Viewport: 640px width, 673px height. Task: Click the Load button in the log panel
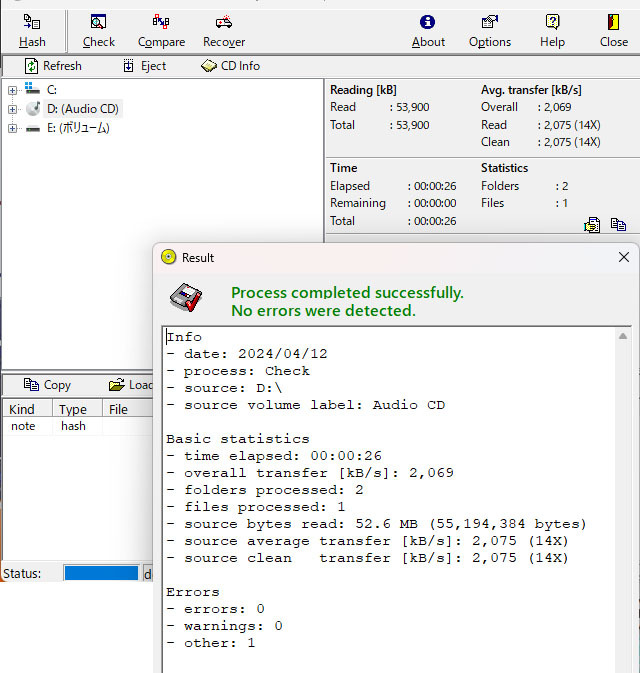click(131, 385)
